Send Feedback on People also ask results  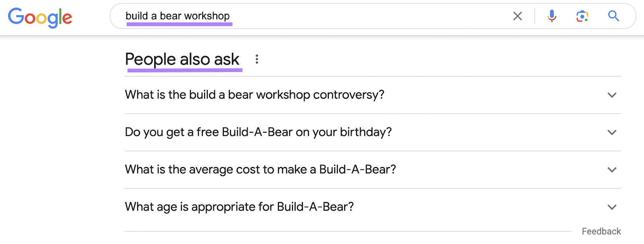(601, 231)
